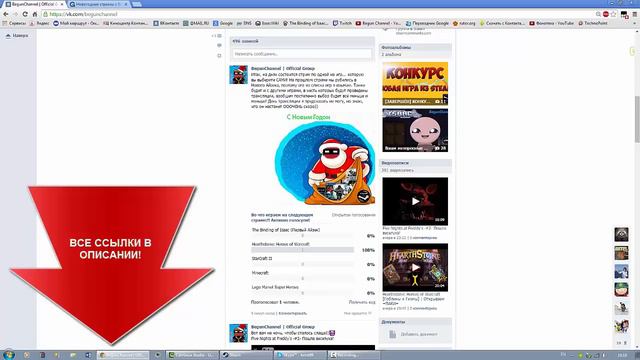Open the Конкурс photo album thumbnail

coord(415,84)
